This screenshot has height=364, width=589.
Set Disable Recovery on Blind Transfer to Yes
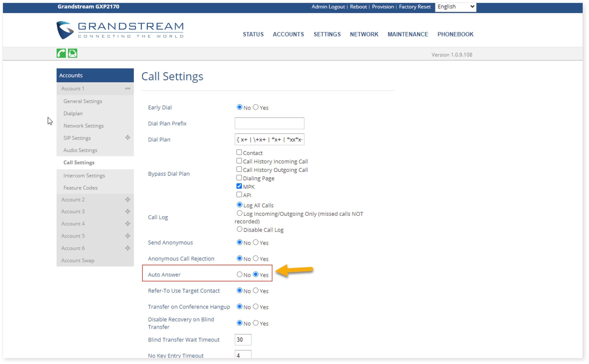pos(255,323)
